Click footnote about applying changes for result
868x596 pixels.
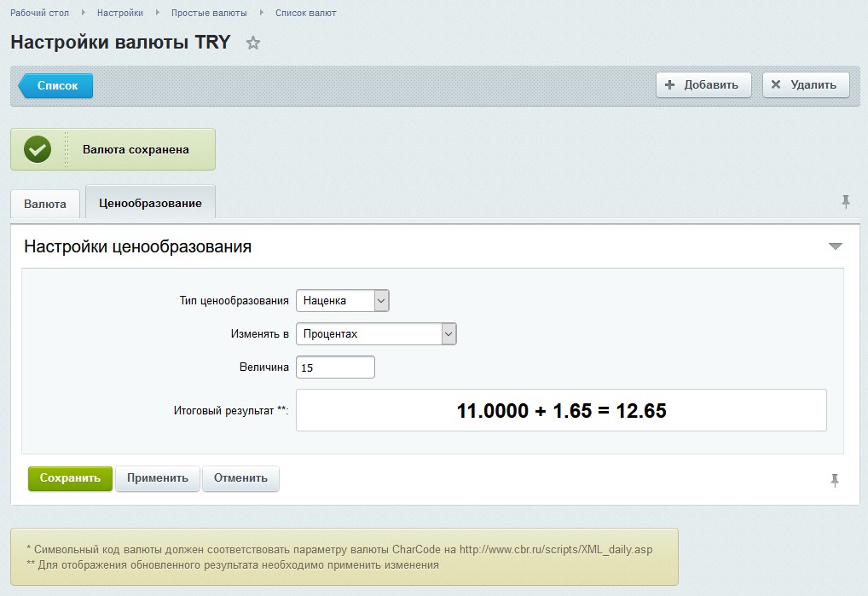233,565
